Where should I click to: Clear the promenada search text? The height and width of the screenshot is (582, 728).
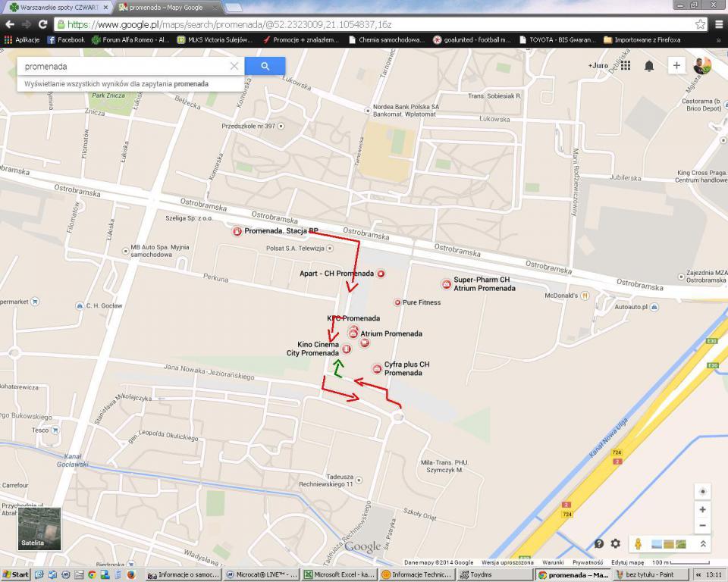[x=234, y=67]
